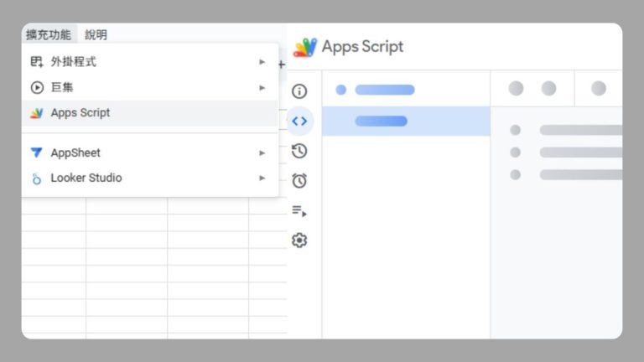Click the AppSheet logo icon
This screenshot has height=362, width=644.
click(x=37, y=153)
